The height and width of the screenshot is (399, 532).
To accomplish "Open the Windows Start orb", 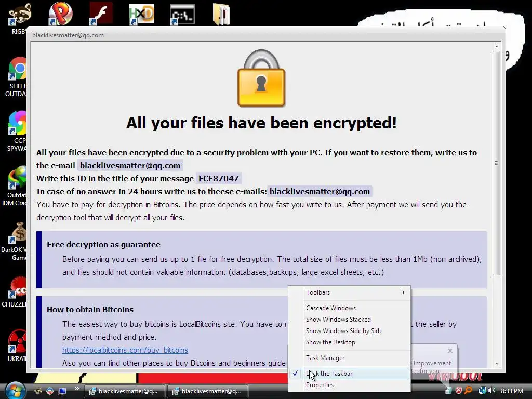I will click(x=14, y=390).
